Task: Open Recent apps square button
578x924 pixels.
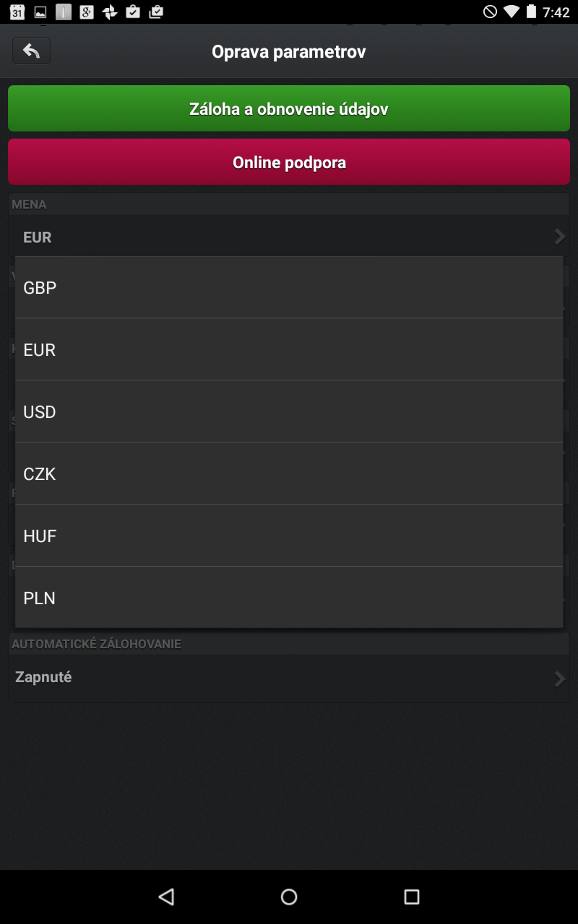Action: 412,897
